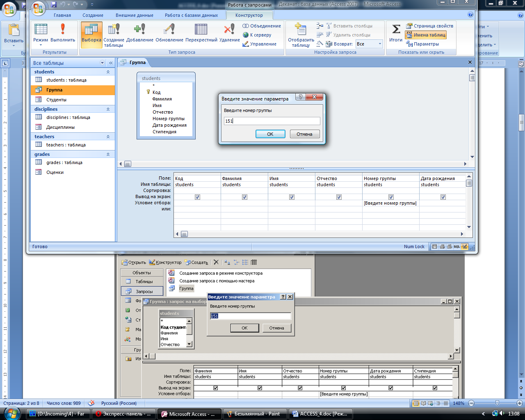Viewport: 525px width, 420px height.
Task: Switch to SQL view in status bar
Action: (457, 247)
